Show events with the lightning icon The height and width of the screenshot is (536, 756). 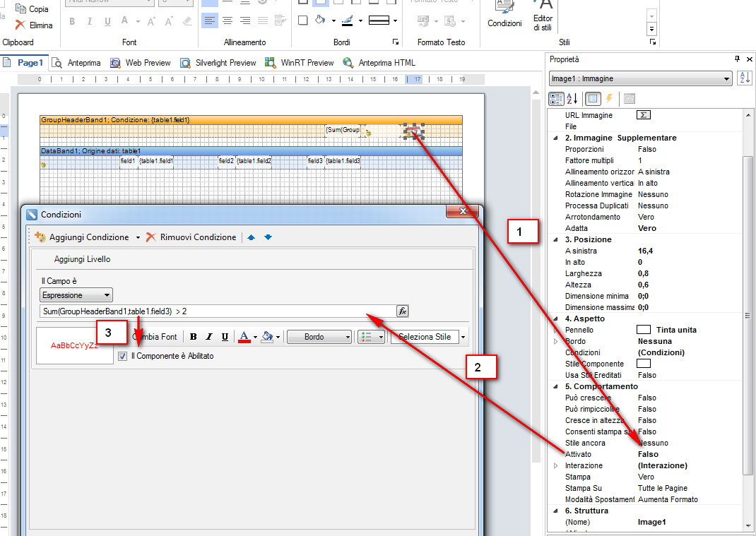tap(610, 99)
